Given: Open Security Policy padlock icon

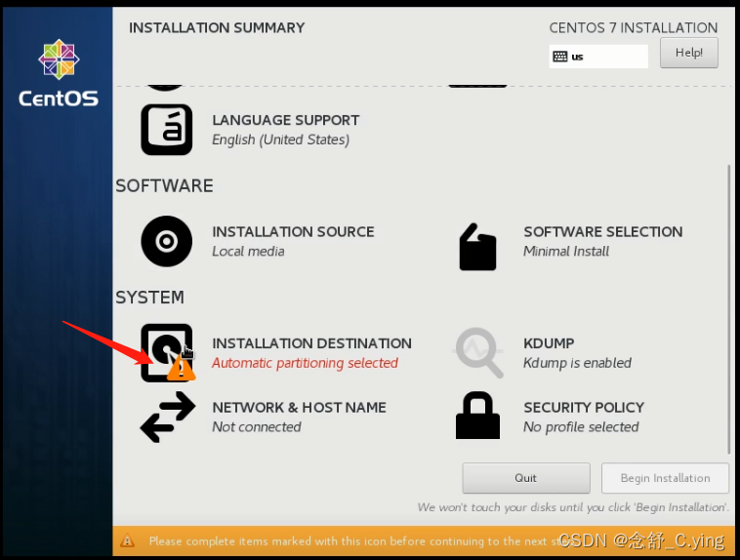Looking at the screenshot, I should point(477,416).
